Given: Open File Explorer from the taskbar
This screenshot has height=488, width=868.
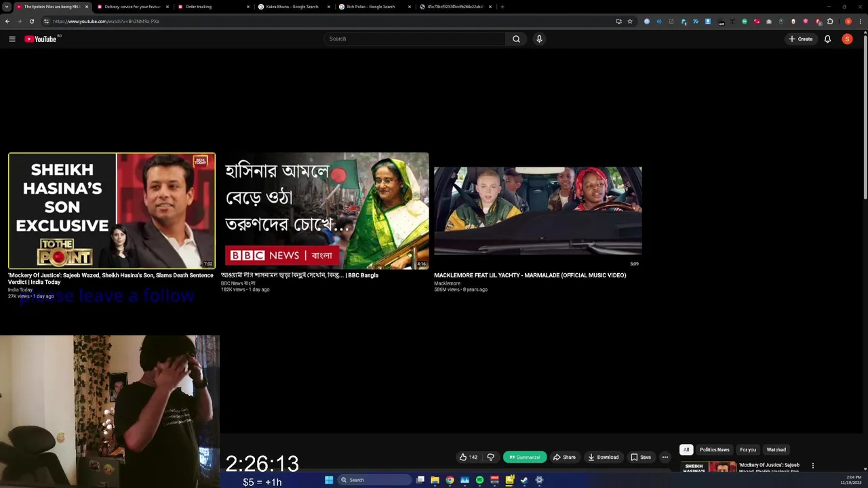Looking at the screenshot, I should pos(435,480).
